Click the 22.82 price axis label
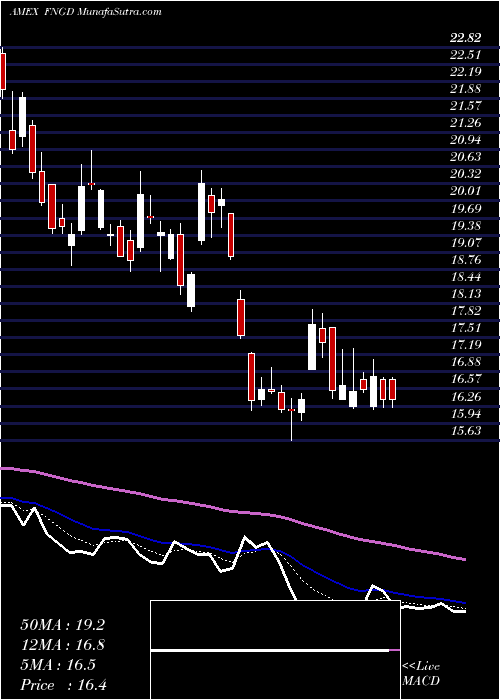The width and height of the screenshot is (500, 700). pyautogui.click(x=466, y=38)
